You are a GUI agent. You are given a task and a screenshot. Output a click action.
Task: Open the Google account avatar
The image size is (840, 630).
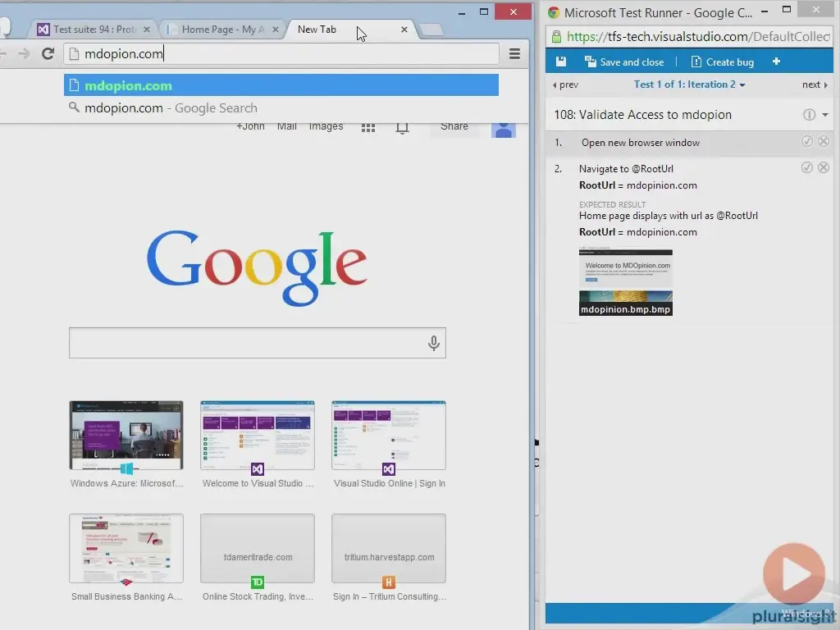pyautogui.click(x=503, y=130)
